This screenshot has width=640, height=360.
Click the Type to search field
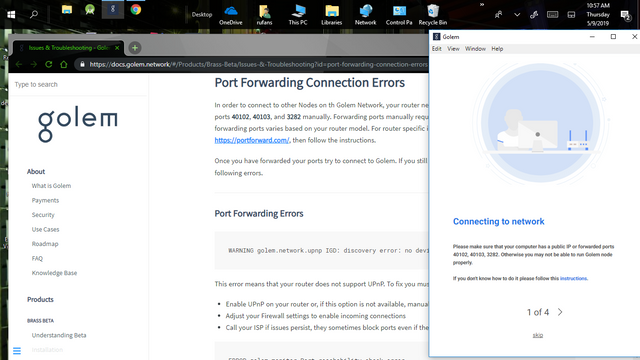pos(78,84)
